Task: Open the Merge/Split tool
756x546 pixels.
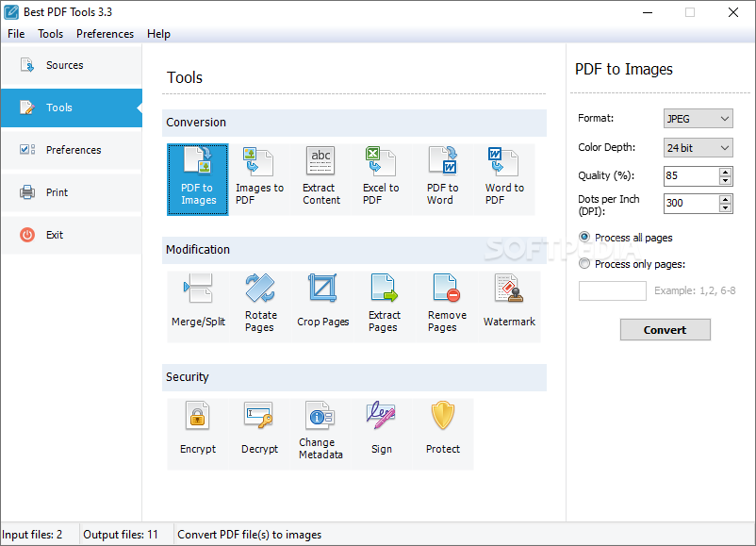Action: [198, 306]
